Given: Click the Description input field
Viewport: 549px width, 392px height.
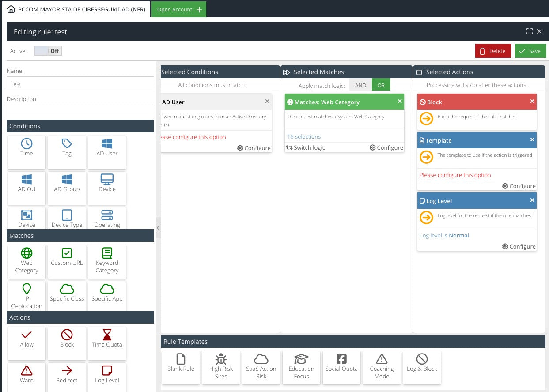Looking at the screenshot, I should [80, 111].
